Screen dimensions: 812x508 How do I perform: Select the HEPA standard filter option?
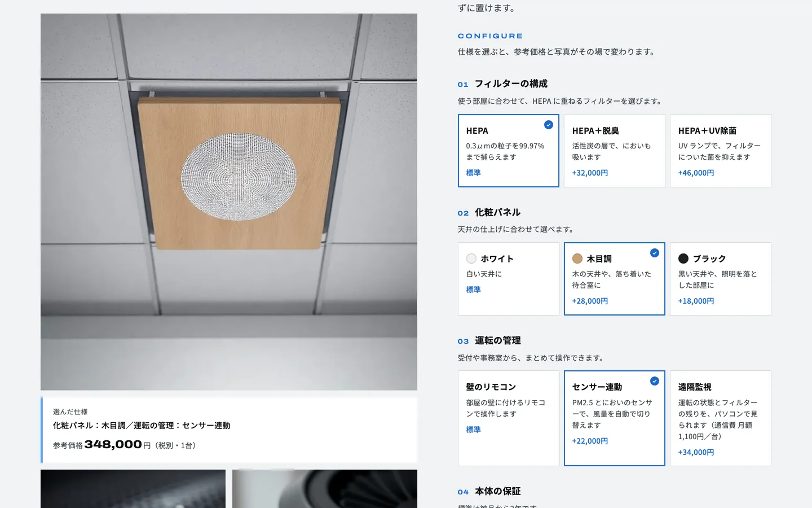point(508,151)
